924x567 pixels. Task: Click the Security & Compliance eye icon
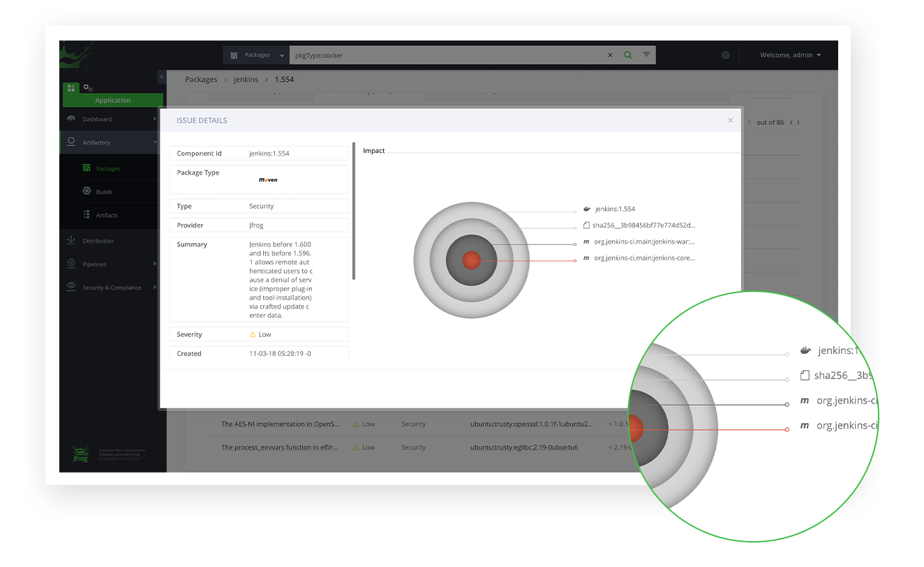click(71, 287)
